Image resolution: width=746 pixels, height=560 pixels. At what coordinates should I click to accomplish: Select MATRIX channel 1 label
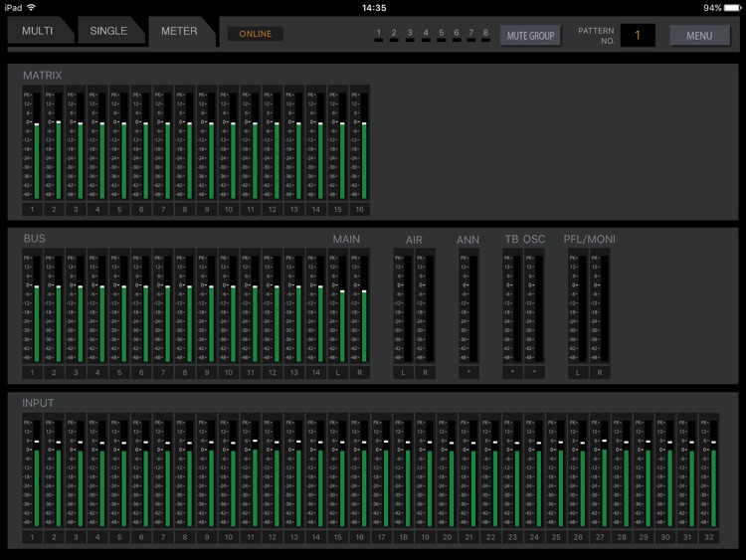pyautogui.click(x=32, y=209)
